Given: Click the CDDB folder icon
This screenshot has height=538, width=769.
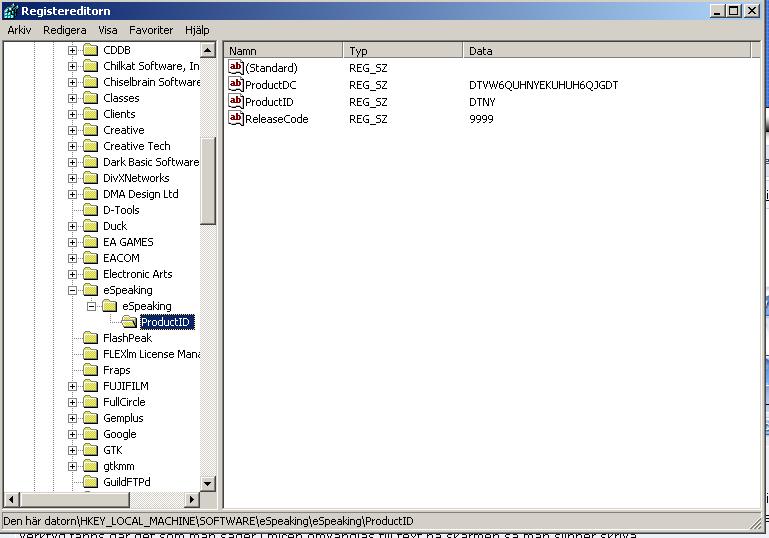Looking at the screenshot, I should pyautogui.click(x=90, y=50).
